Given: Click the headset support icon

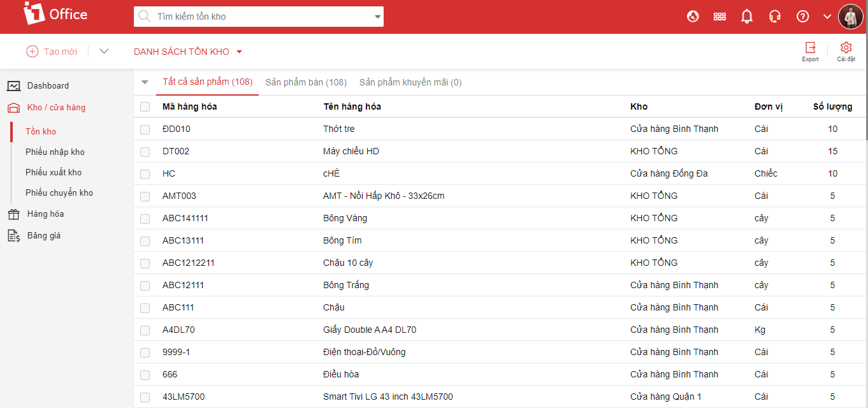Looking at the screenshot, I should [x=775, y=17].
